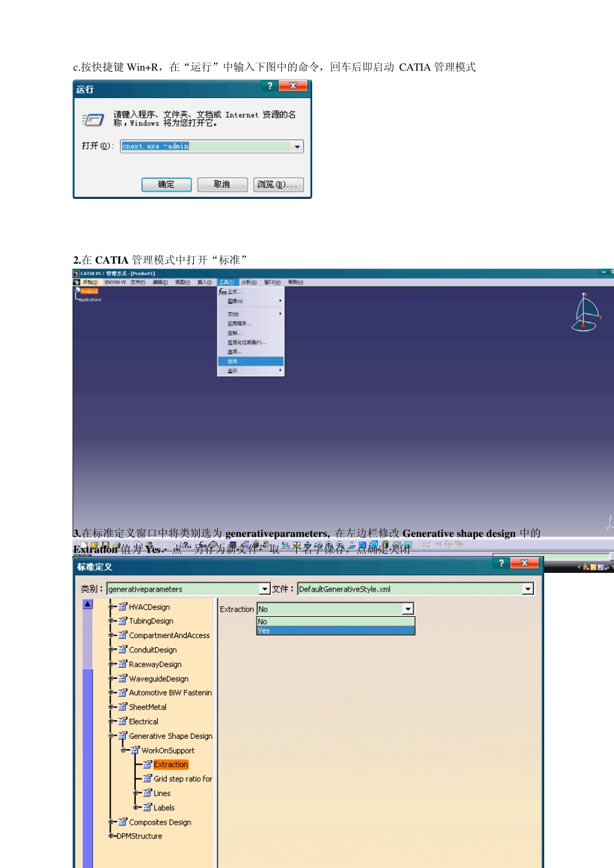Click the help button in the Run dialog
This screenshot has height=868, width=614.
click(270, 86)
